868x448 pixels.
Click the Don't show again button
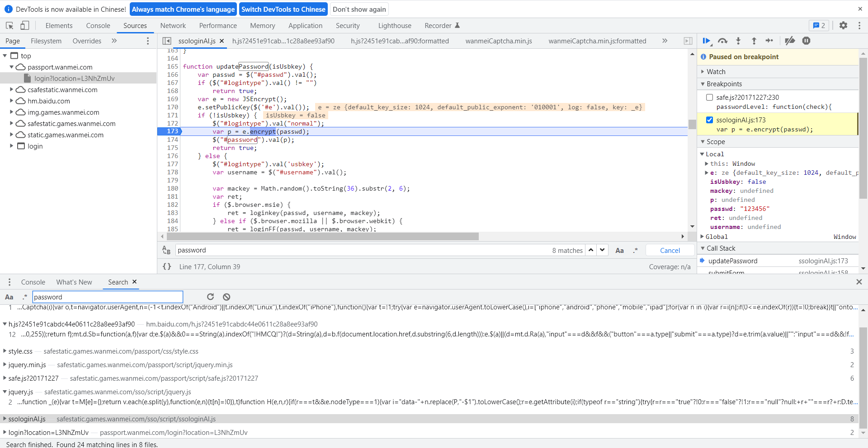tap(359, 9)
